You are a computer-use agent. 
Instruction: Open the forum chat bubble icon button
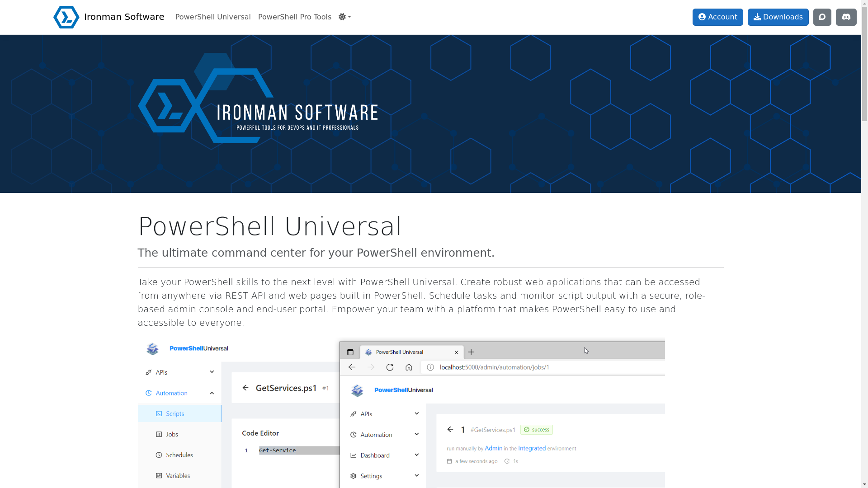(x=822, y=17)
